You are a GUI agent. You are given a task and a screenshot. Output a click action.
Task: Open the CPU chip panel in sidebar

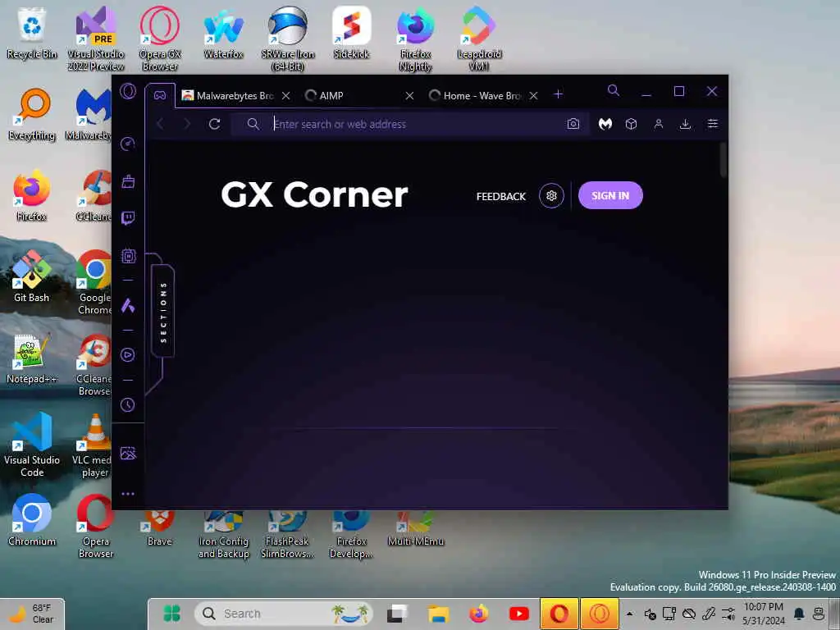128,256
